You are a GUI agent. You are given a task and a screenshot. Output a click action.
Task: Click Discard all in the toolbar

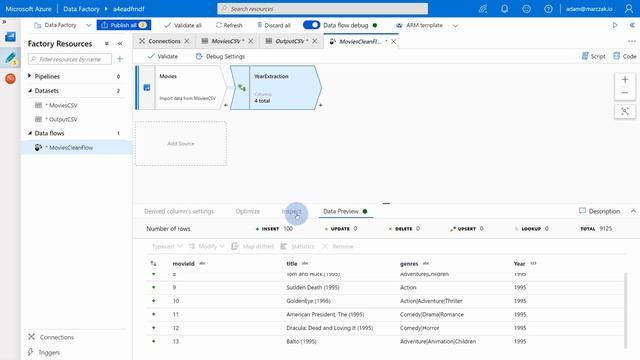coord(273,25)
